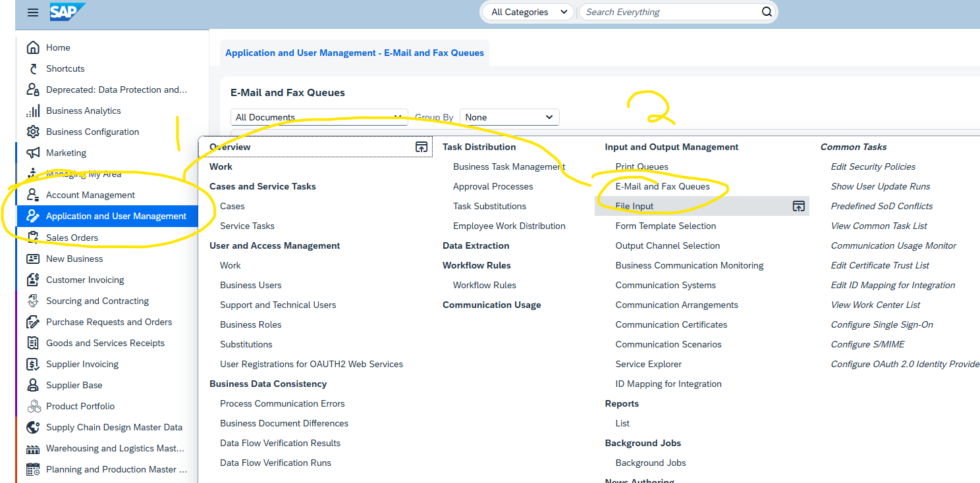This screenshot has height=483, width=980.
Task: Click Edit Certificate Trust List link
Action: coord(880,265)
